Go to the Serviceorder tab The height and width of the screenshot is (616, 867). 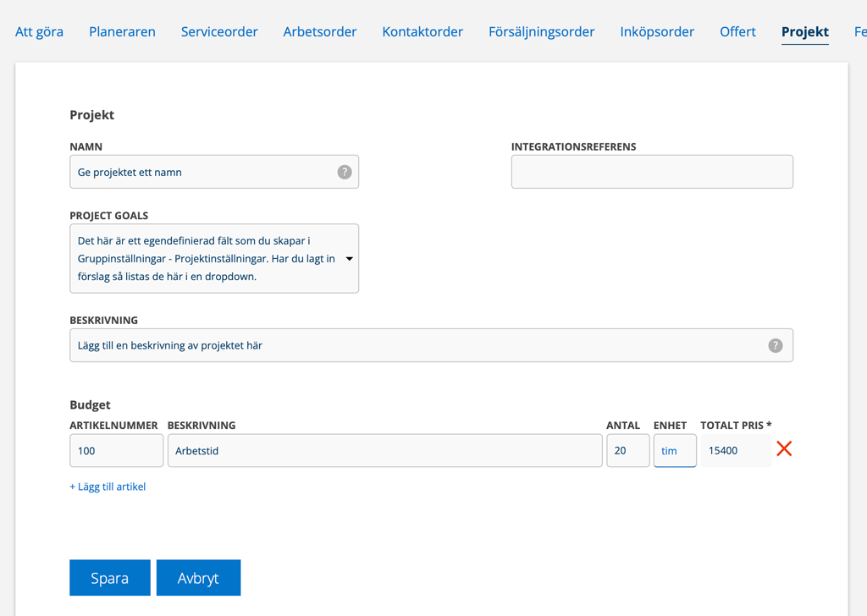pyautogui.click(x=219, y=31)
